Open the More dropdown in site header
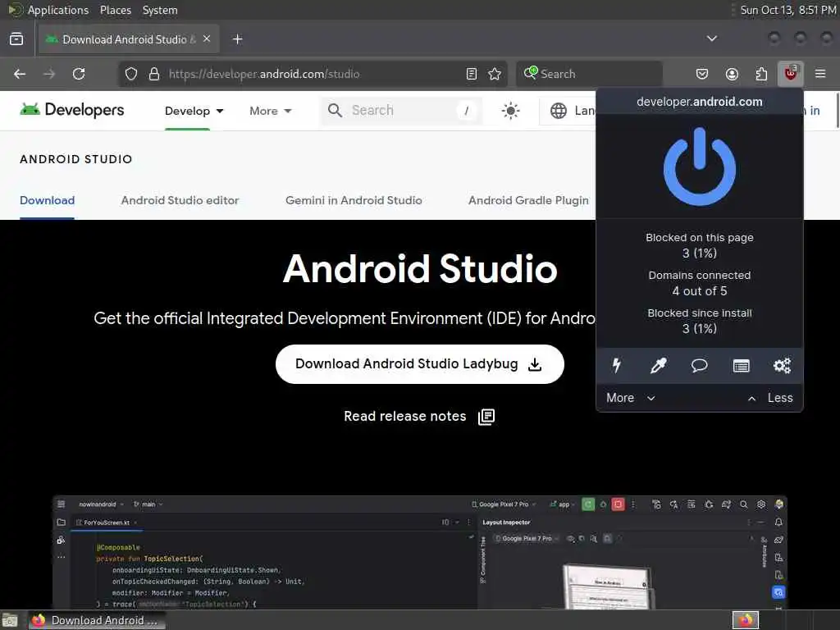 [x=271, y=111]
